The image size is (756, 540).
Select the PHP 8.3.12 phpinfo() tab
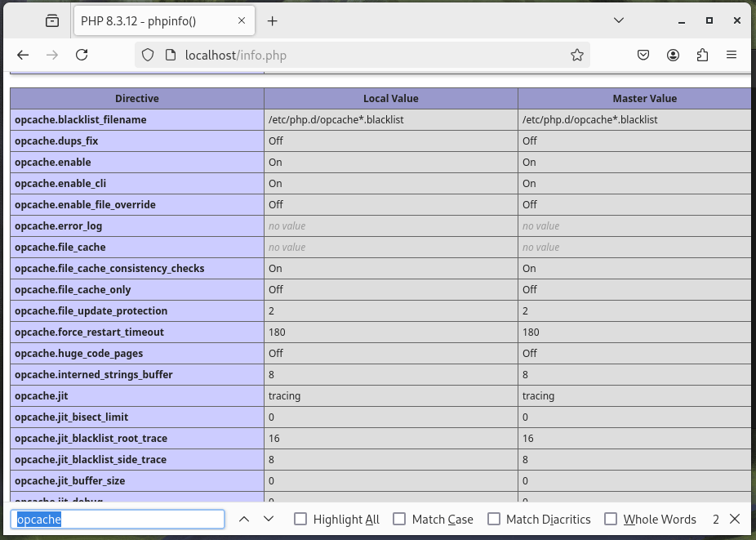[x=155, y=21]
